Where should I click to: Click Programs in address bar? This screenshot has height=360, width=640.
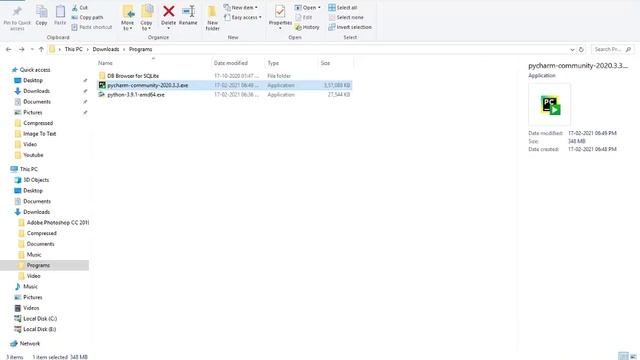coord(140,49)
